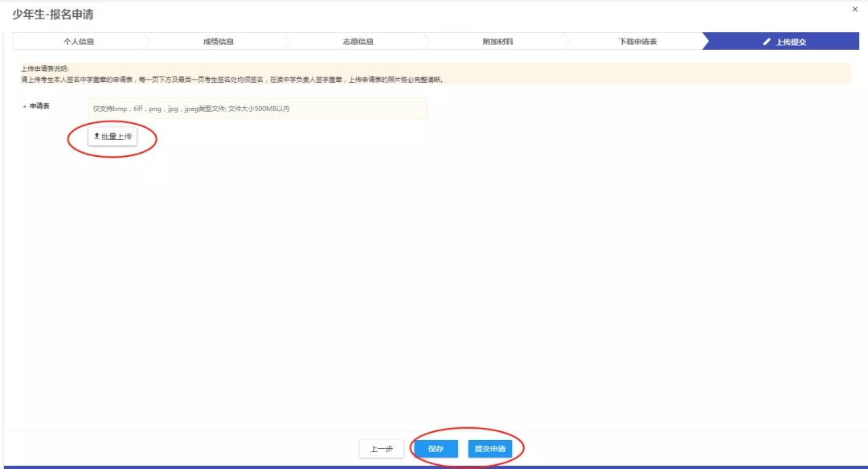Click the chevron between 附加材料 and 下载申请表

[x=568, y=40]
